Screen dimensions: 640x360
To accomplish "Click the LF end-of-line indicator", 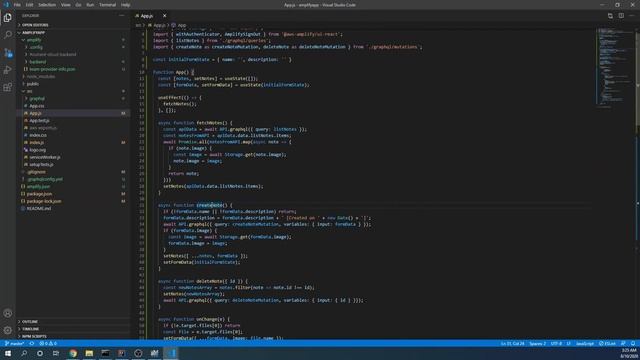I will (x=569, y=344).
